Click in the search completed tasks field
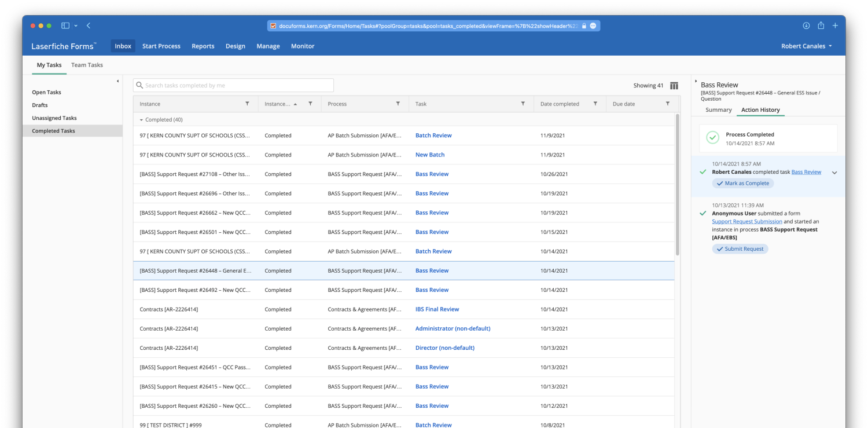Viewport: 868px width, 428px height. coord(233,85)
